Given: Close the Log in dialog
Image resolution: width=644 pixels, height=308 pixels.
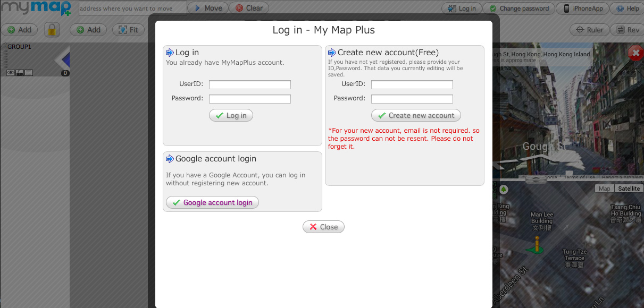Looking at the screenshot, I should [323, 227].
